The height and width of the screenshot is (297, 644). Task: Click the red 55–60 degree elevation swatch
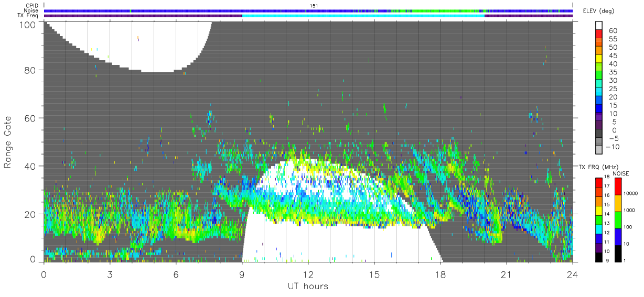[599, 35]
